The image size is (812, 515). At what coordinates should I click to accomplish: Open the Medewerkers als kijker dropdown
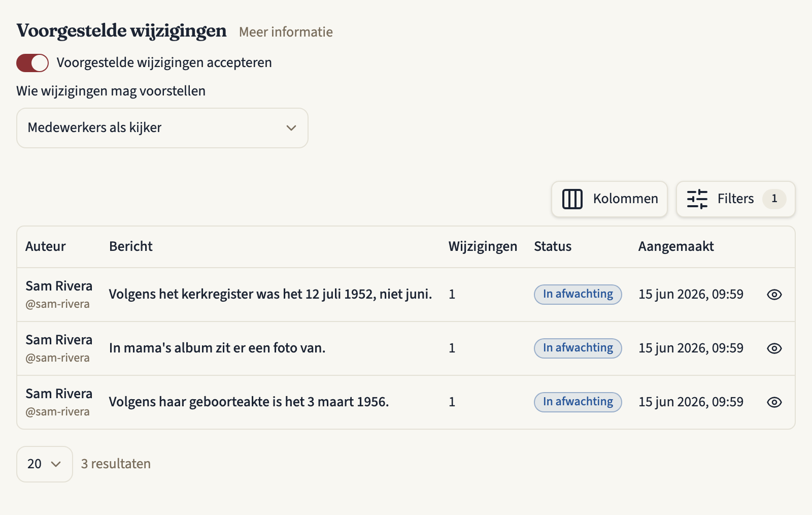[162, 128]
